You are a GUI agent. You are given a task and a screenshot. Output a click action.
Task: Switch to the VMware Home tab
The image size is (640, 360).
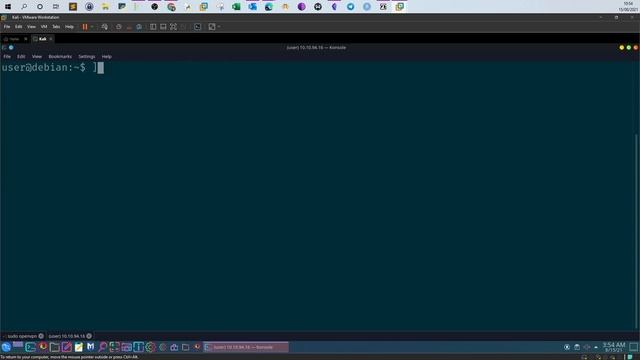coord(14,39)
